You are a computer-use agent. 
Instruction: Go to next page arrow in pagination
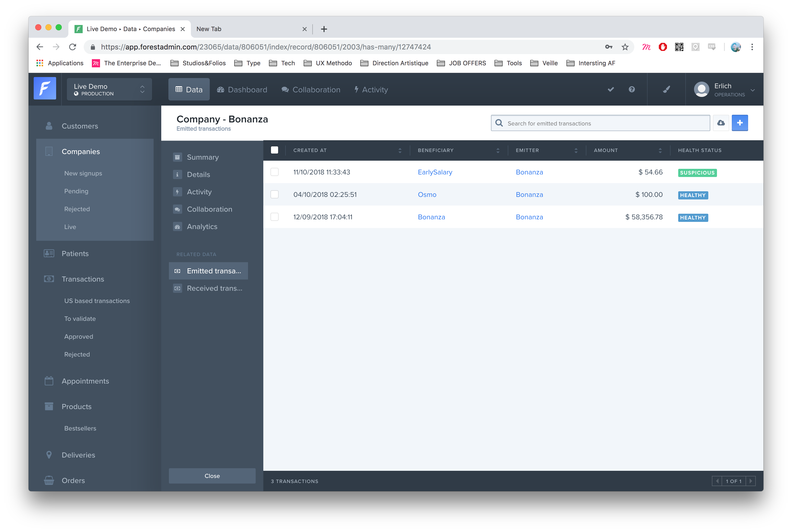click(751, 481)
